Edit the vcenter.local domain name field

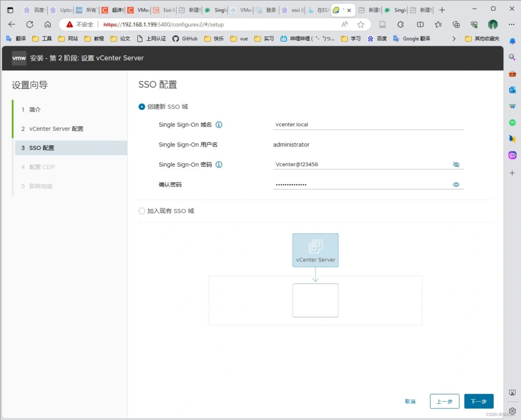(368, 125)
